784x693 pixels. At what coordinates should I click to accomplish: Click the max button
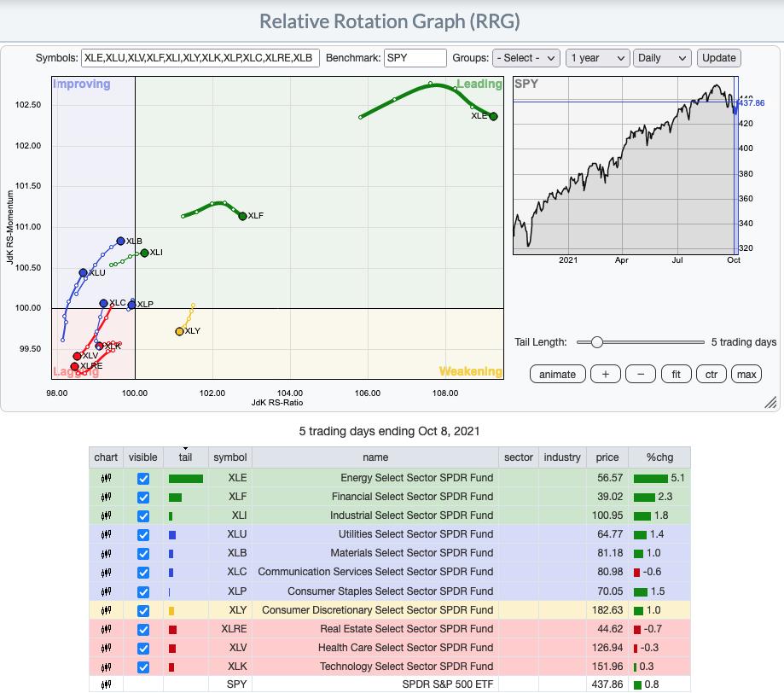(x=746, y=375)
